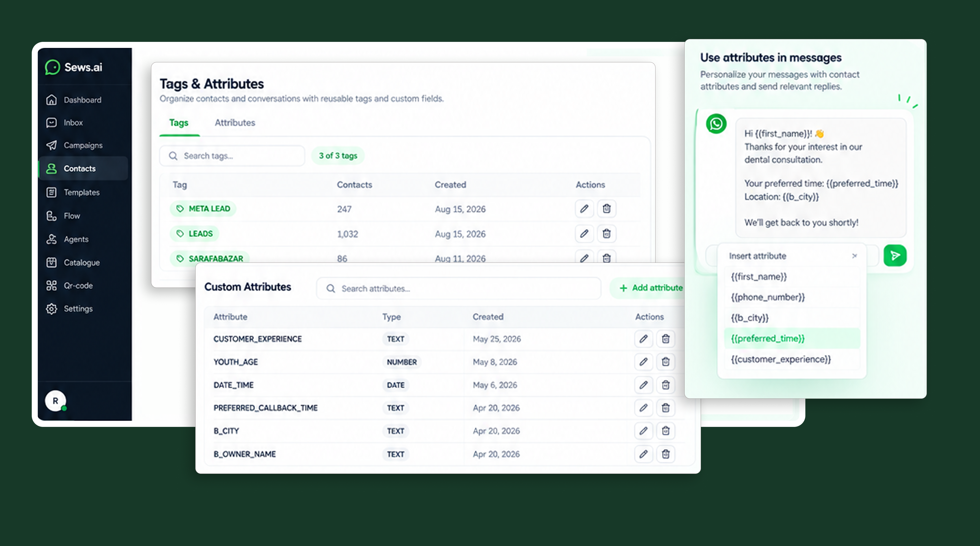This screenshot has height=546, width=980.
Task: Click the Add attribute button
Action: (650, 288)
